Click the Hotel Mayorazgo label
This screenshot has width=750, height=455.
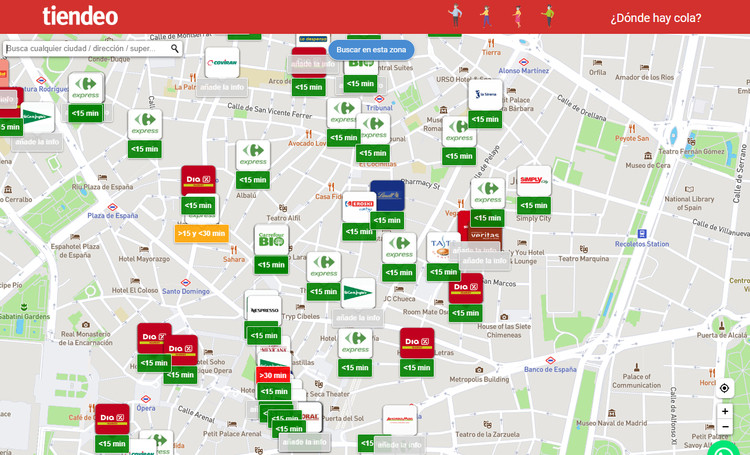click(144, 259)
